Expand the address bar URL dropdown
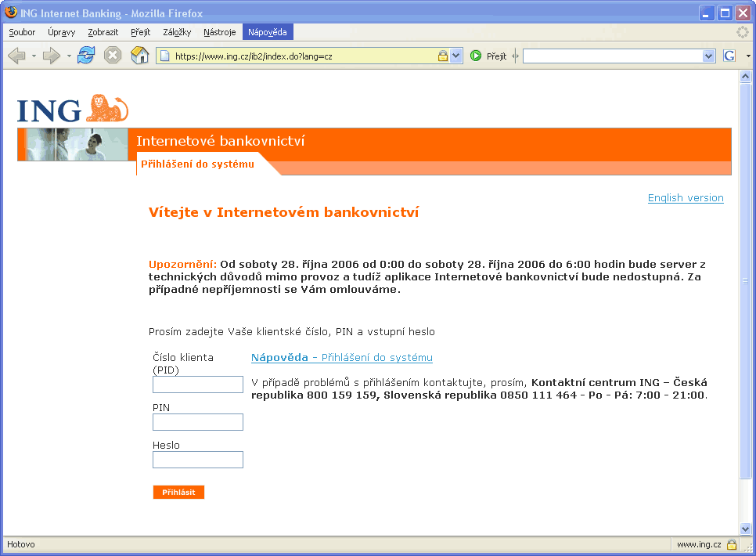The image size is (756, 556). [456, 56]
